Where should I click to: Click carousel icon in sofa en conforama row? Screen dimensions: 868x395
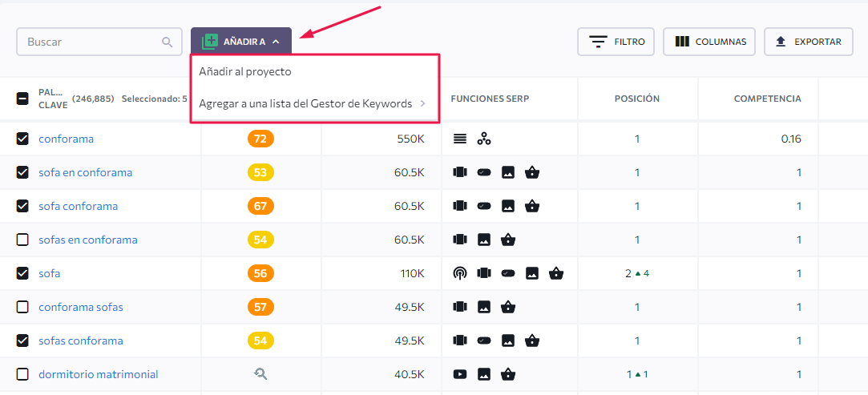(459, 172)
